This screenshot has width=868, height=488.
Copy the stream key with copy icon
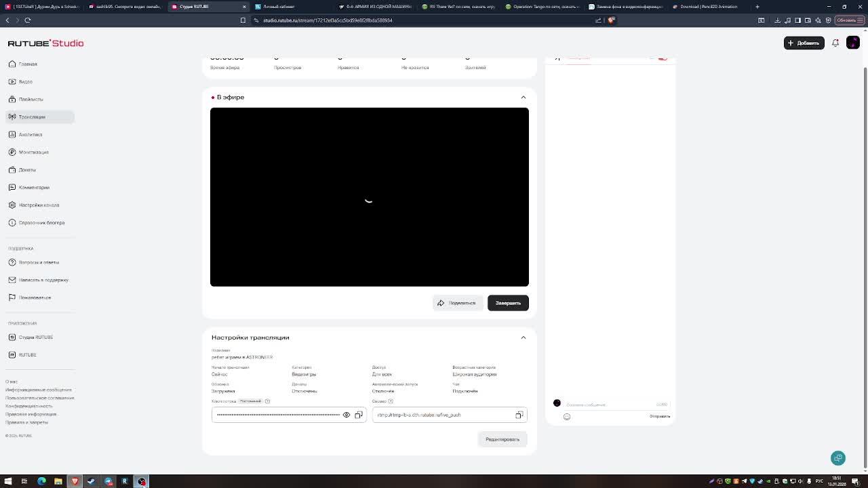pos(359,415)
